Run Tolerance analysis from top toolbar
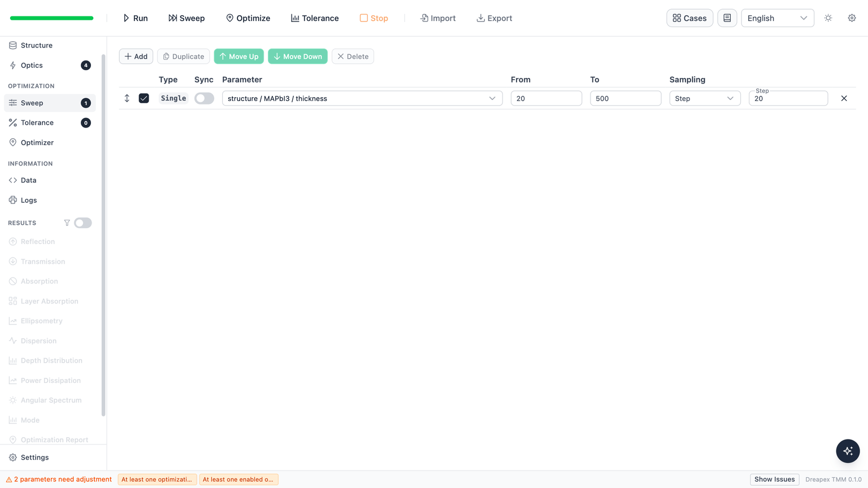The height and width of the screenshot is (488, 868). click(x=315, y=18)
